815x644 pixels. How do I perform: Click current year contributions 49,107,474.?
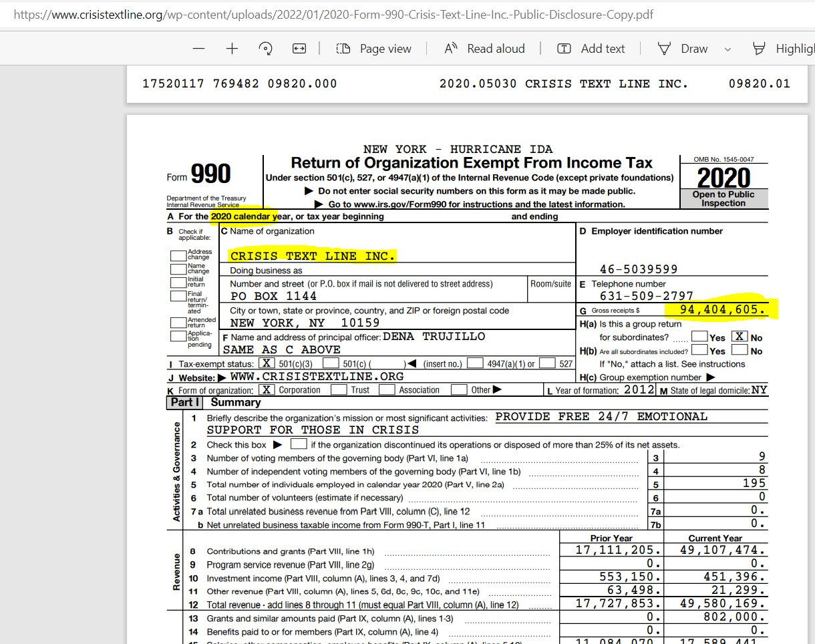pyautogui.click(x=722, y=550)
